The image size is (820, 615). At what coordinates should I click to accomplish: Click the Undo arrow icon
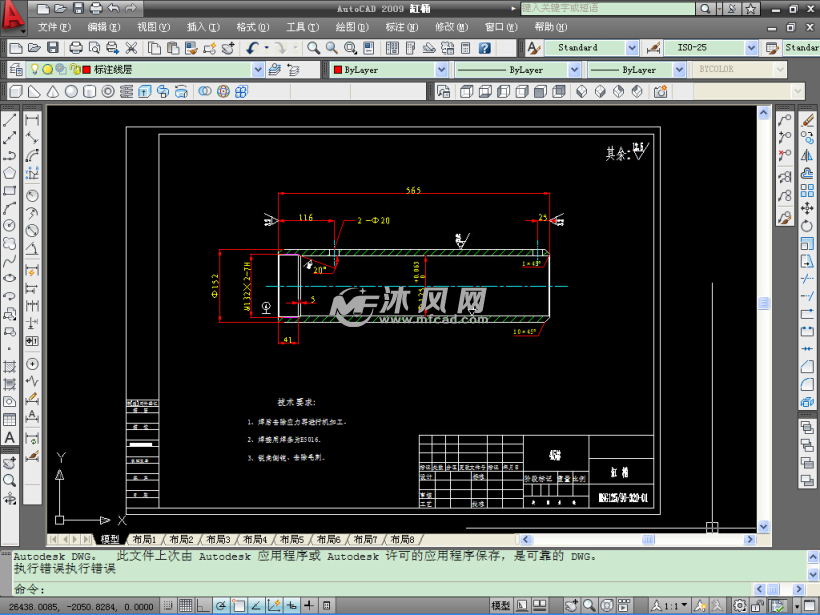point(252,48)
